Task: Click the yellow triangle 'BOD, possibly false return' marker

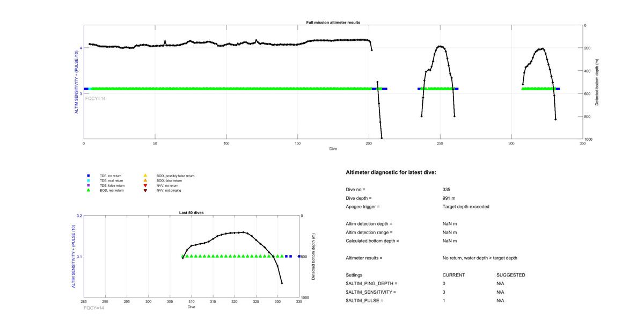Action: [145, 176]
